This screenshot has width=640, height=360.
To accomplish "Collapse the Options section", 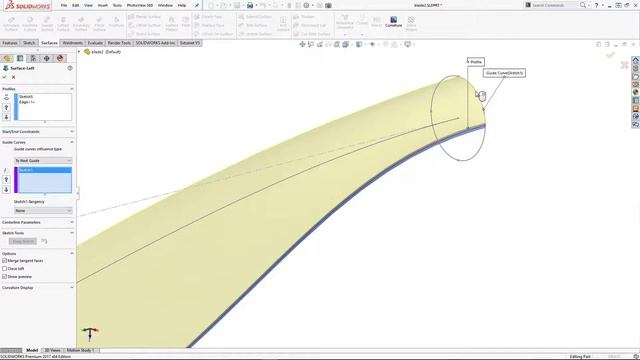I will click(x=72, y=253).
